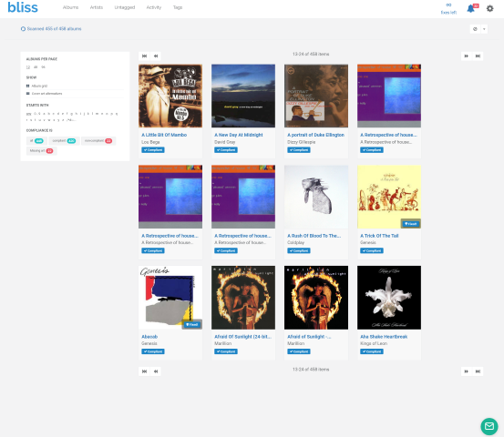Open the A Little Bit Of Mambo album link
The width and height of the screenshot is (504, 437).
(x=164, y=135)
